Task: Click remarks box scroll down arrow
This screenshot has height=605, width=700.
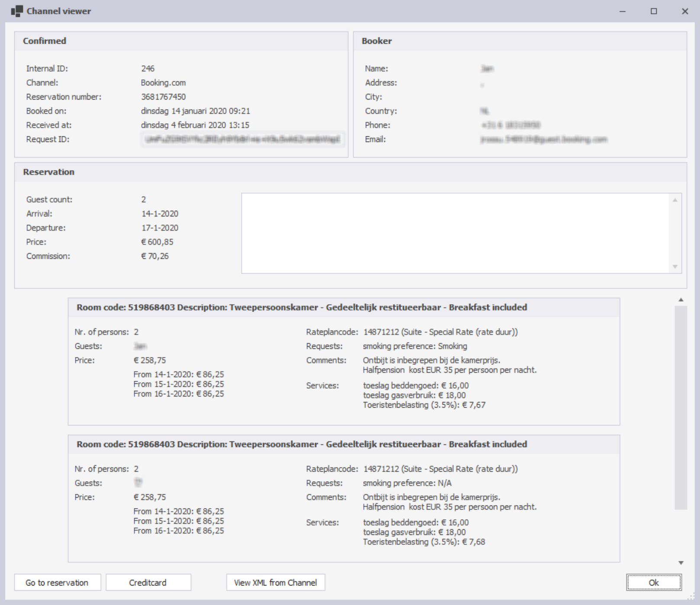Action: pos(675,267)
